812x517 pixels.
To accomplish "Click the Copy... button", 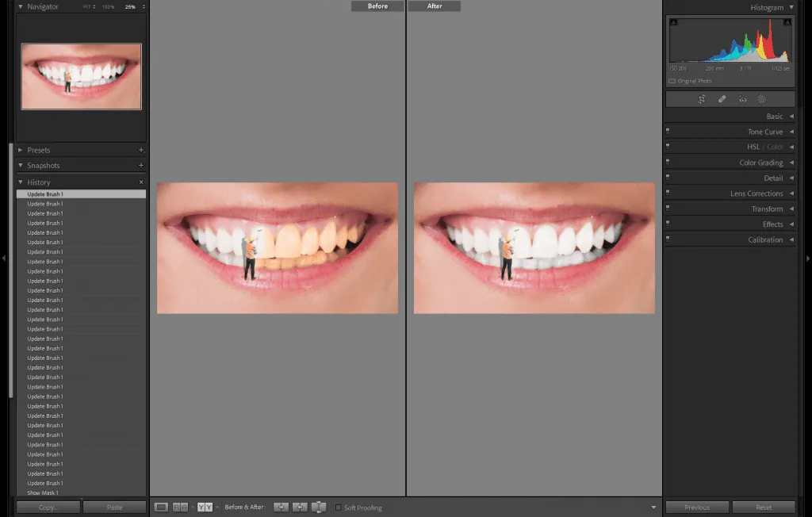I will click(x=48, y=507).
